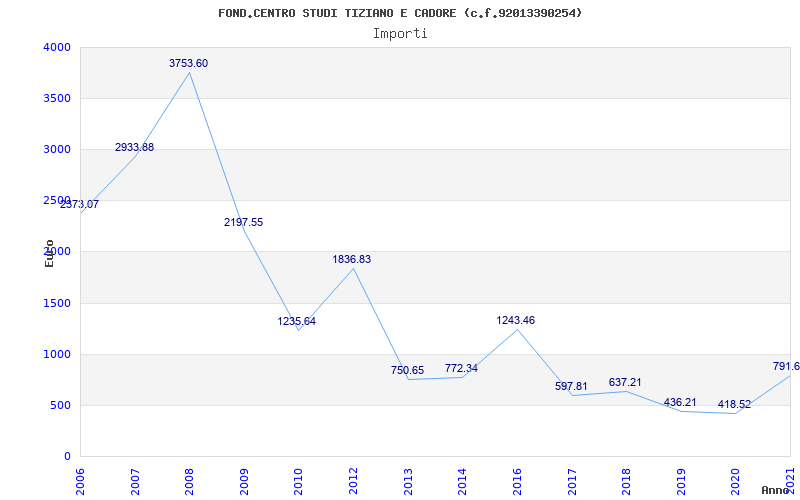The height and width of the screenshot is (500, 800).
Task: Click the 637.21 value label
Action: [x=625, y=382]
